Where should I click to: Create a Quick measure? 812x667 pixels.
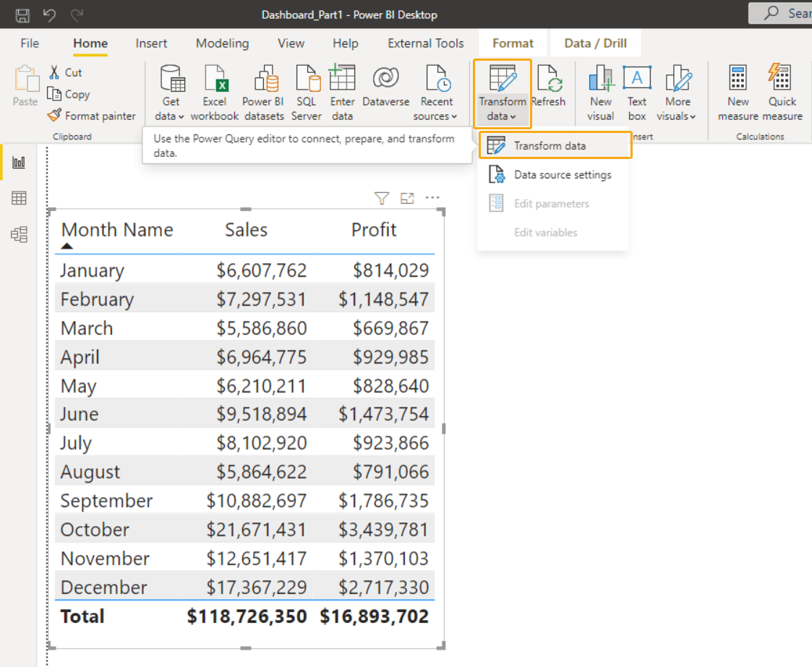click(x=782, y=93)
